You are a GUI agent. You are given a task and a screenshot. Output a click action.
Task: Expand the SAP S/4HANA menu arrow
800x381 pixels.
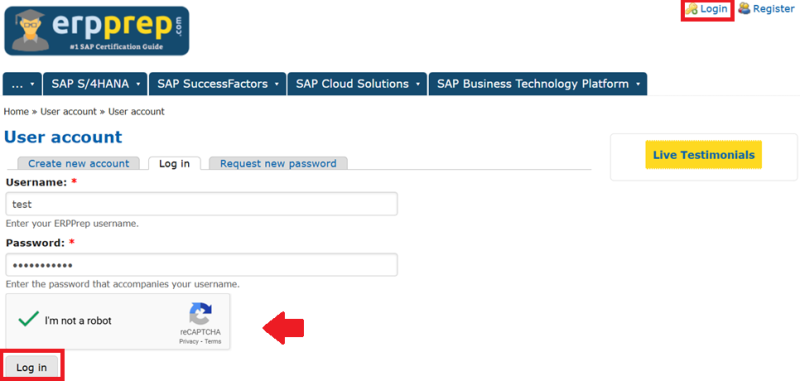click(x=138, y=85)
